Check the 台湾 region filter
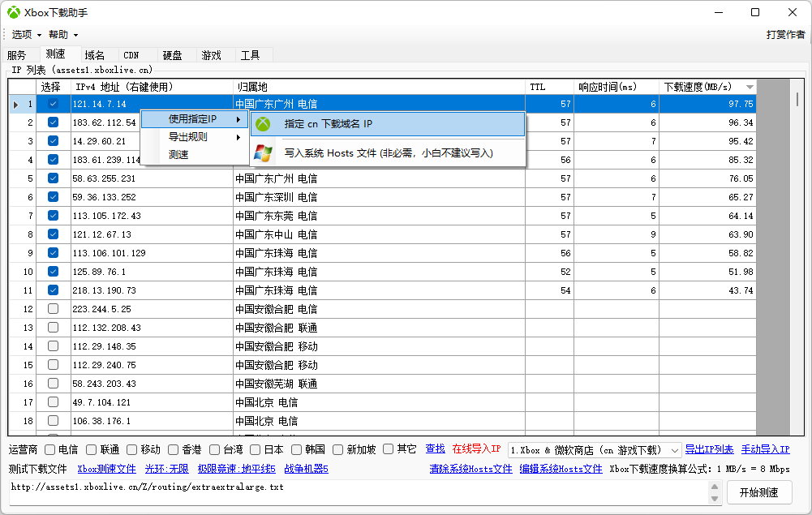The width and height of the screenshot is (812, 515). [214, 449]
